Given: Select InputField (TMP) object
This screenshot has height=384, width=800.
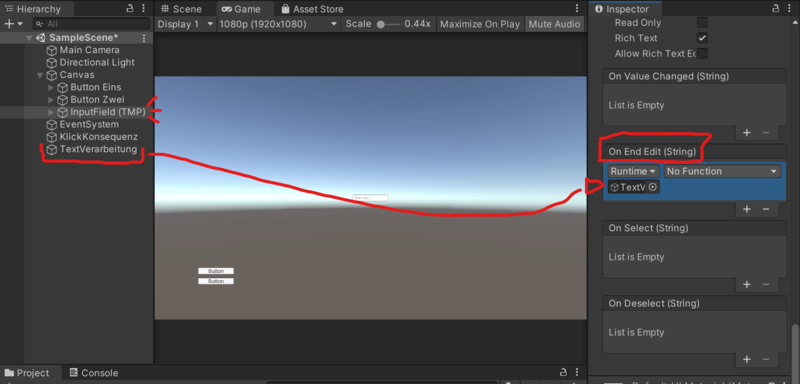Looking at the screenshot, I should point(108,112).
